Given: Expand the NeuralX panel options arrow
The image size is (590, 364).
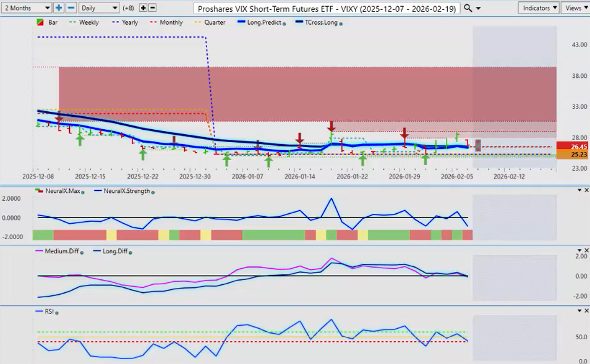Looking at the screenshot, I should coord(579,190).
